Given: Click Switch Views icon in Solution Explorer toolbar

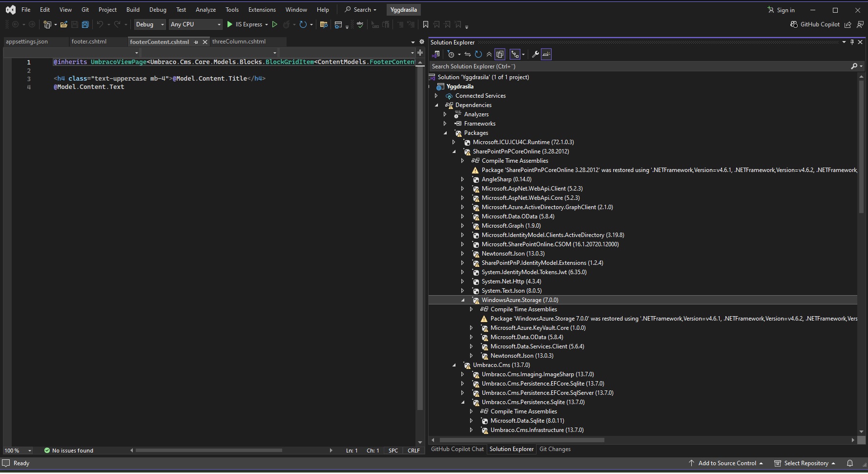Looking at the screenshot, I should [x=436, y=54].
